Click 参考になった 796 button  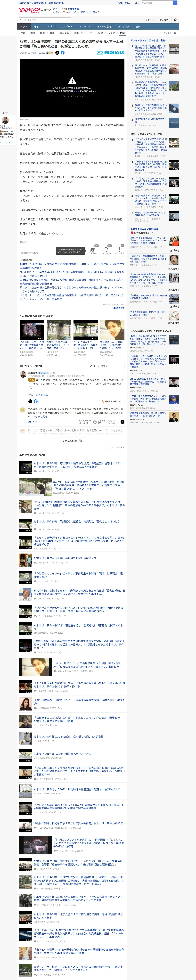[112, 401]
